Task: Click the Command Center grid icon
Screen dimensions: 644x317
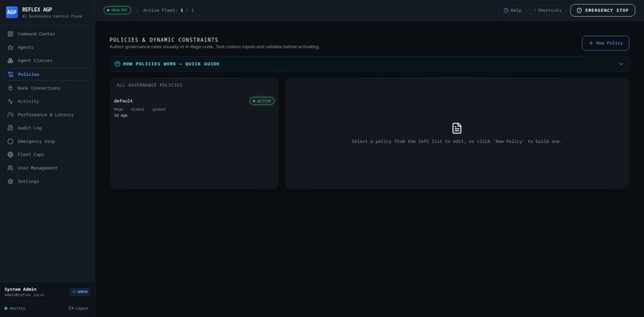Action: tap(10, 34)
